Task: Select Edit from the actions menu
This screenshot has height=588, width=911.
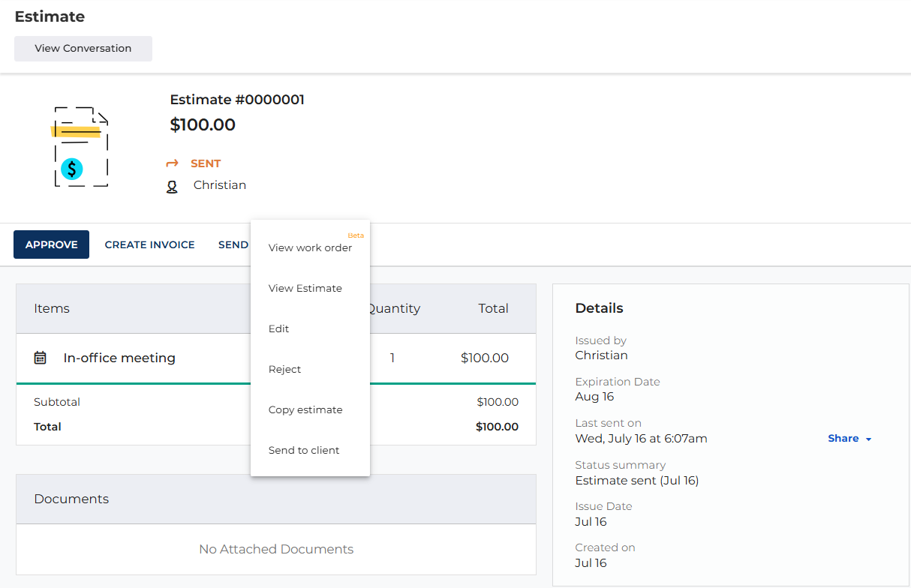Action: [279, 329]
